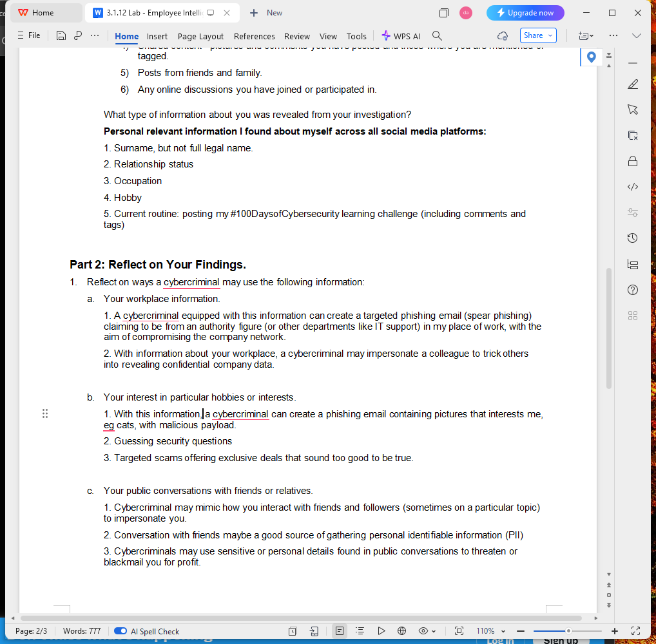Image resolution: width=656 pixels, height=644 pixels.
Task: Click the backup history icon in status bar
Action: (x=293, y=632)
